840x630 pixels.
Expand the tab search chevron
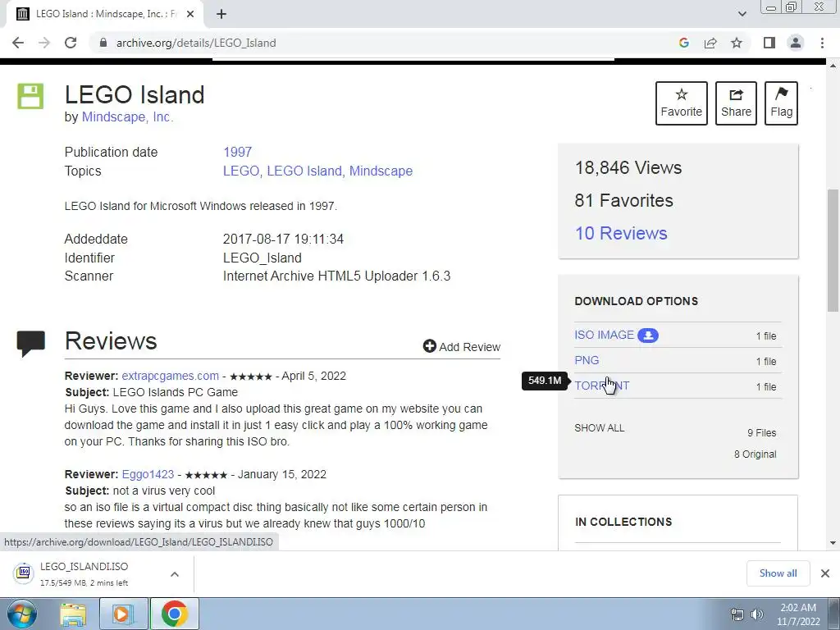point(742,14)
